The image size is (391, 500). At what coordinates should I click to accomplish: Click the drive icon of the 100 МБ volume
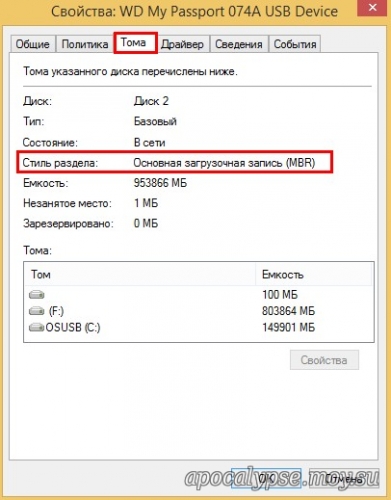[x=37, y=295]
